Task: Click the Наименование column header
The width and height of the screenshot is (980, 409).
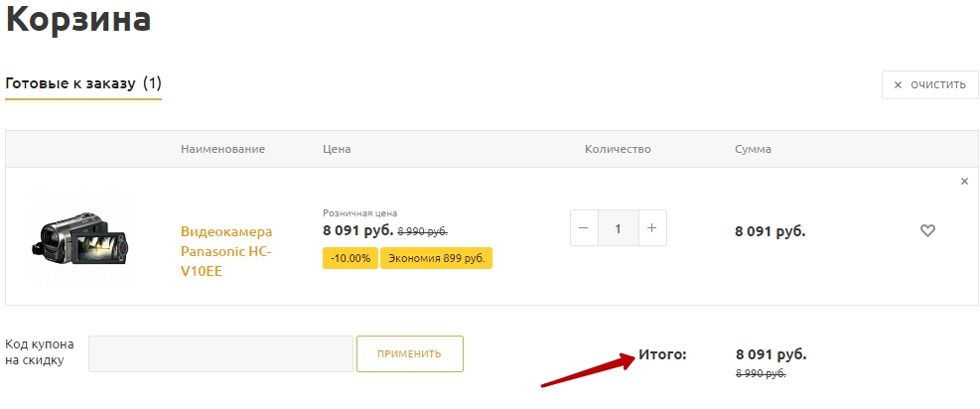Action: [x=222, y=149]
